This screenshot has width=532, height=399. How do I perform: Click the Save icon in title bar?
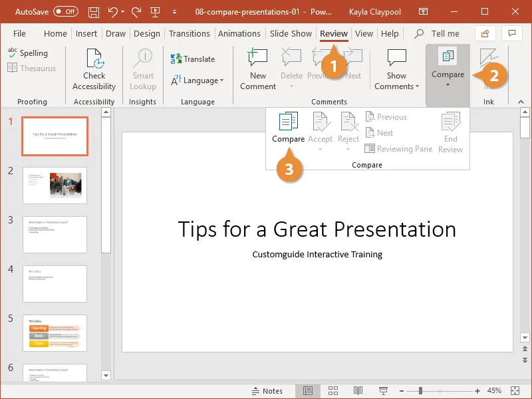[x=94, y=12]
